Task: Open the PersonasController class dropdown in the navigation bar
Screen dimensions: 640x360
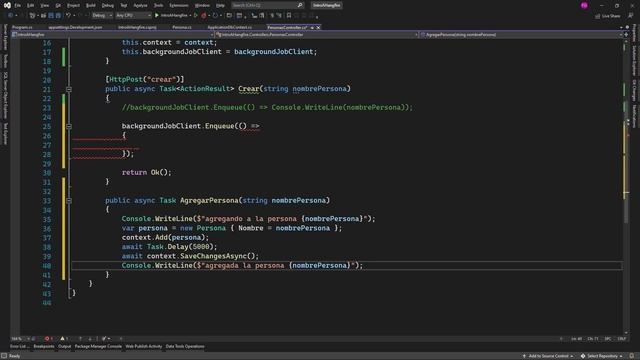Action: coord(317,35)
